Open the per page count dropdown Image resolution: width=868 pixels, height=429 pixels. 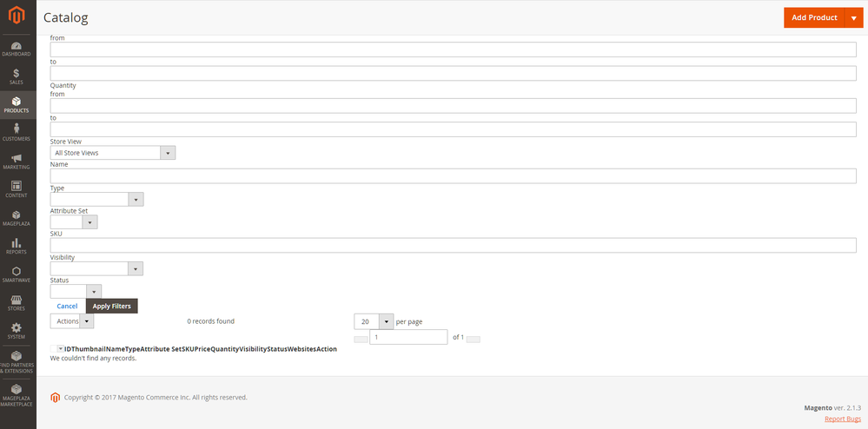click(374, 321)
